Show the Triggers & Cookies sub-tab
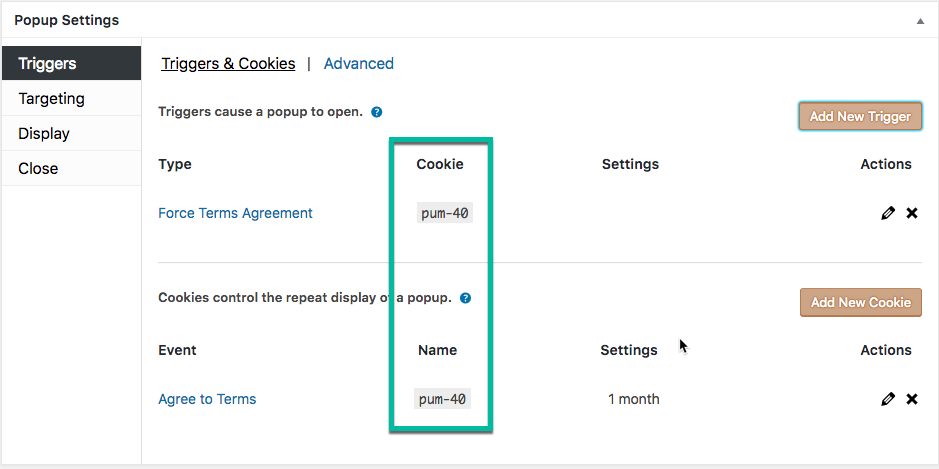This screenshot has height=469, width=939. coord(228,63)
